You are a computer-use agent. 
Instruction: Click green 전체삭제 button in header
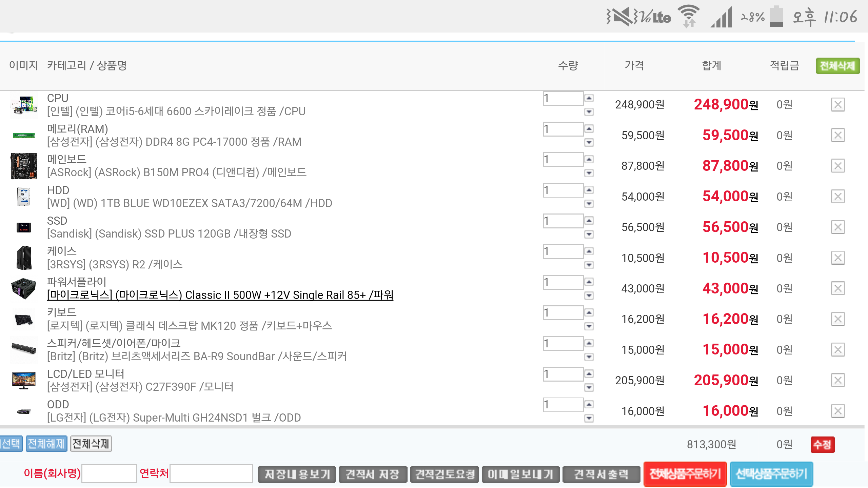837,66
